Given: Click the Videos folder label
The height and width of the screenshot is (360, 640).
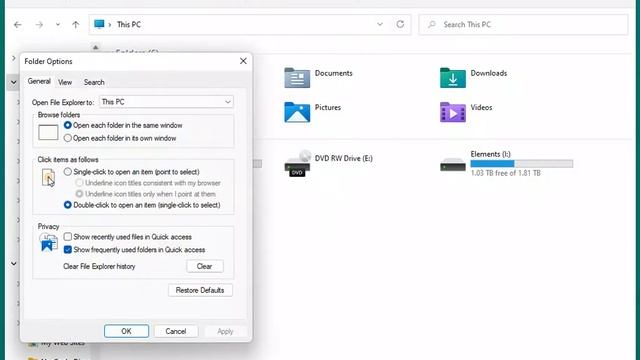Looking at the screenshot, I should click(x=481, y=107).
